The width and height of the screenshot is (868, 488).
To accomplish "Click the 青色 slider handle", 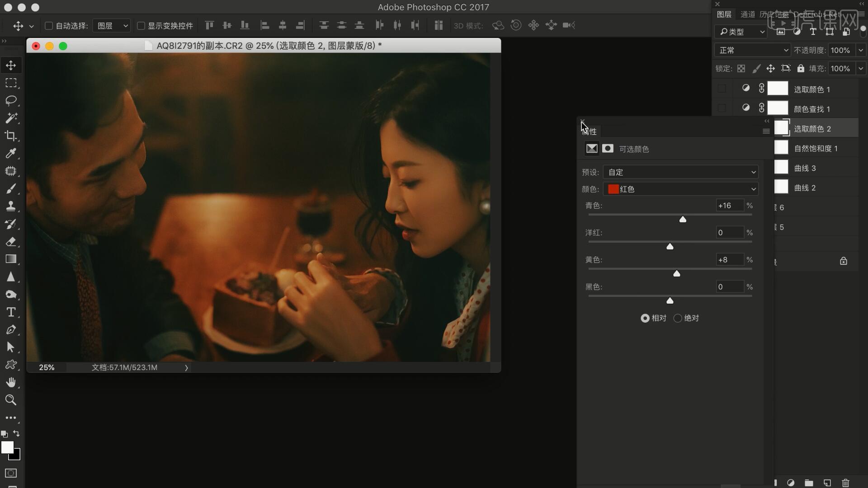I will [x=683, y=220].
